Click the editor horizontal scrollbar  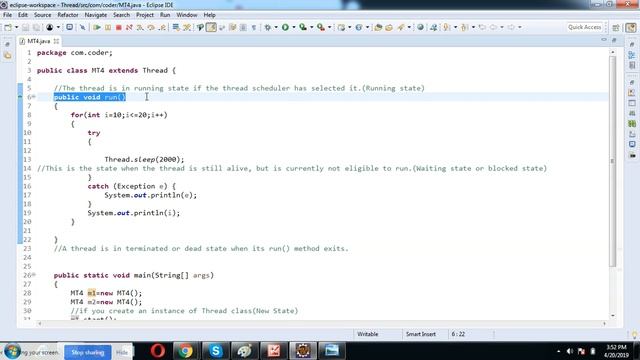click(x=321, y=324)
